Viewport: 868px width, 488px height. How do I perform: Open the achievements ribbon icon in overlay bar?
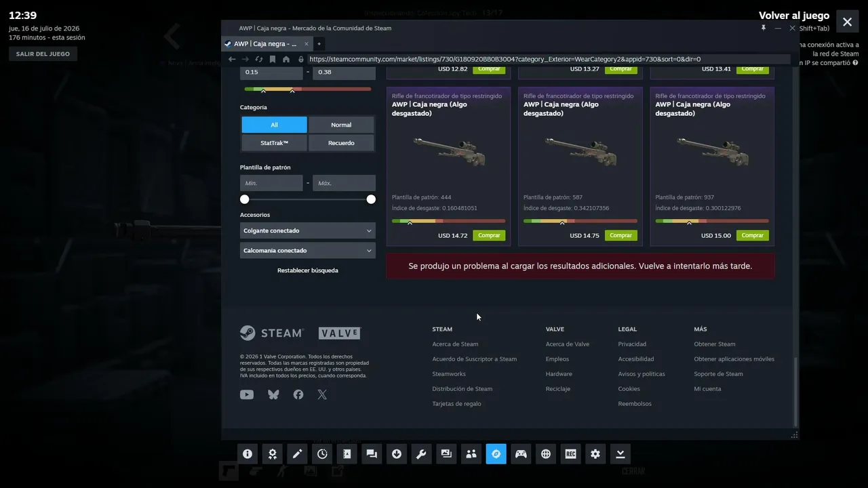tap(273, 453)
